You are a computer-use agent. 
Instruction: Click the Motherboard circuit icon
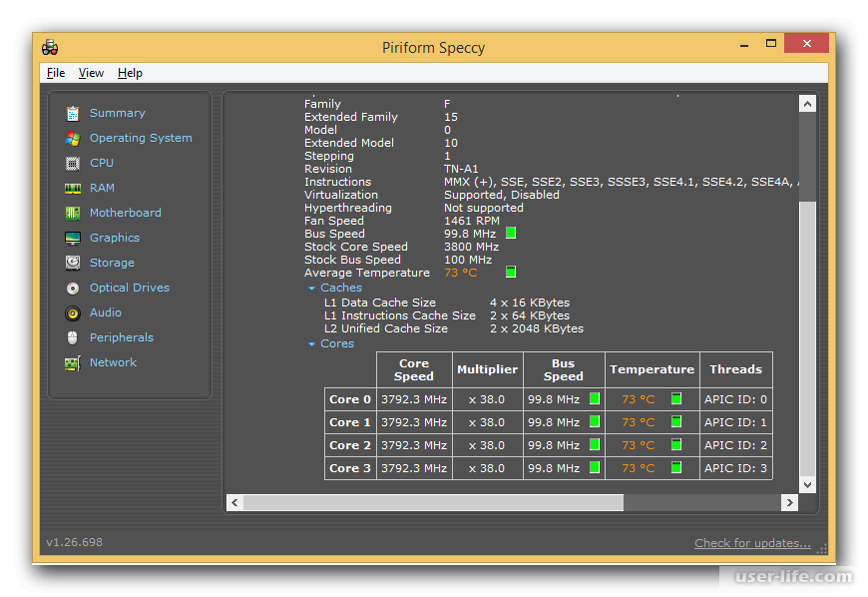pyautogui.click(x=73, y=213)
